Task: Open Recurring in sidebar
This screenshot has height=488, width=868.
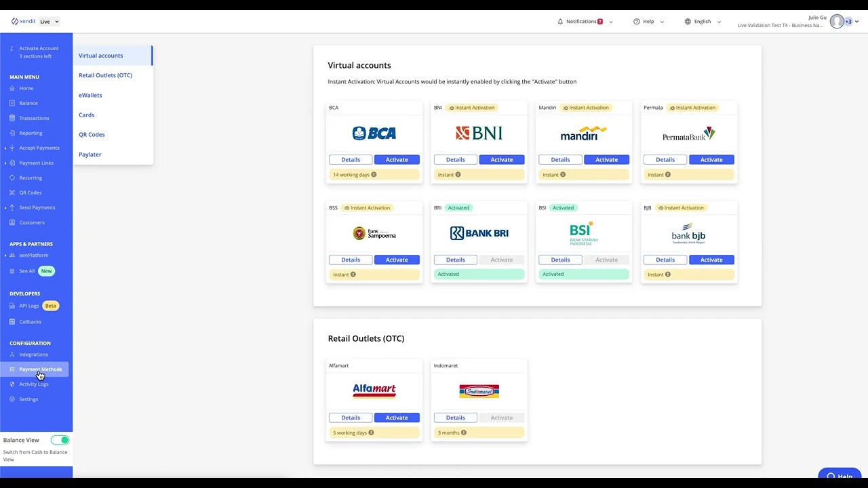Action: [x=31, y=178]
